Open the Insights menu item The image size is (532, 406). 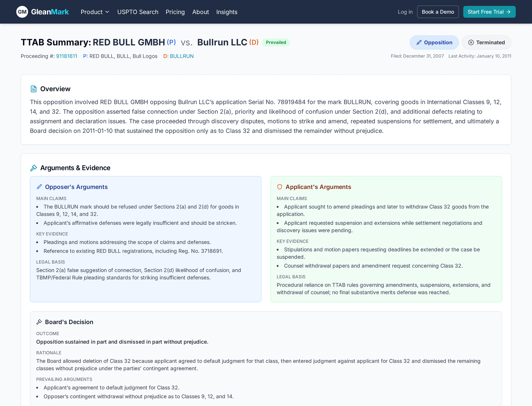227,12
